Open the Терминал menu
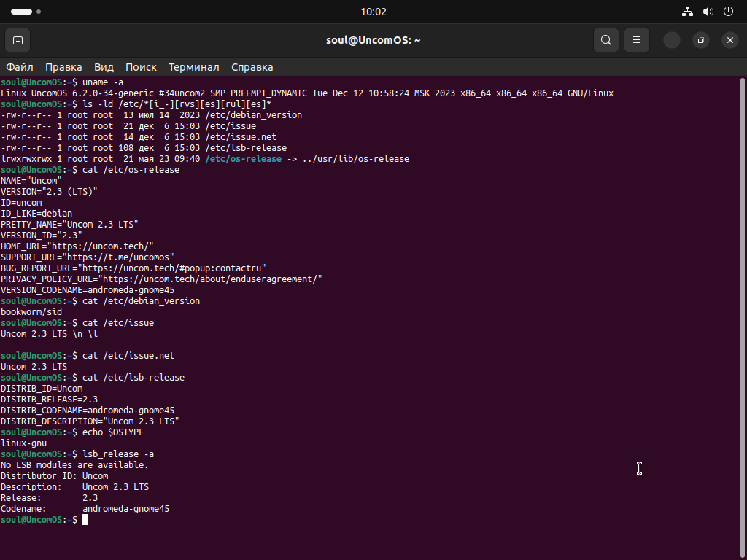 pos(194,67)
